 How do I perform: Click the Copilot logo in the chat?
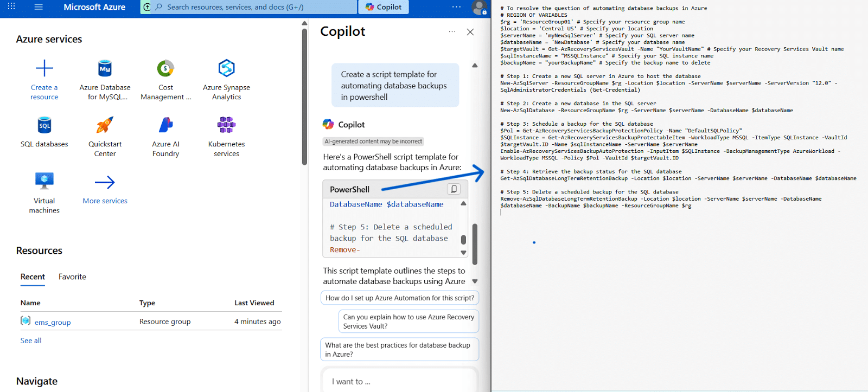coord(328,124)
